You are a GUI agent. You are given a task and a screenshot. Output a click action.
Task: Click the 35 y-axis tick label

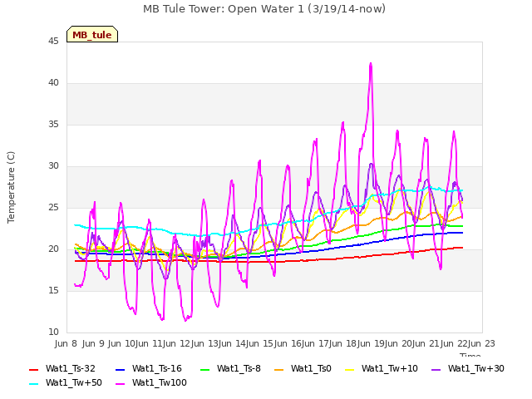[x=53, y=125]
